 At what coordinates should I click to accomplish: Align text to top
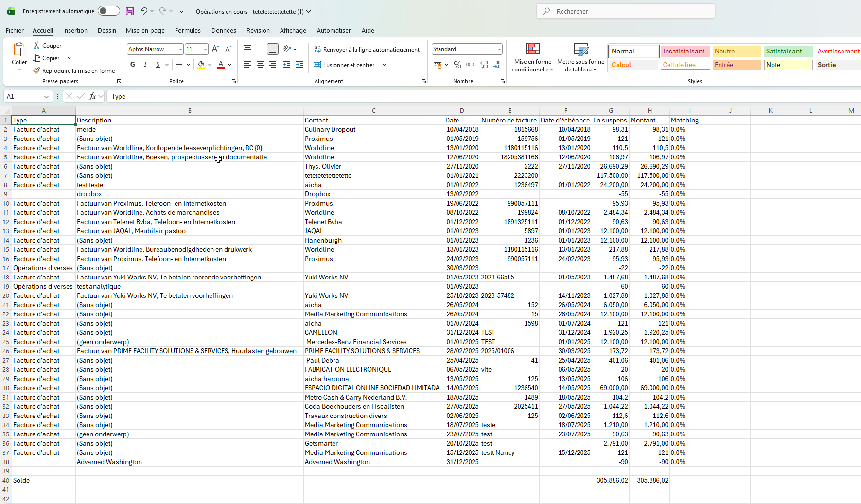point(247,49)
